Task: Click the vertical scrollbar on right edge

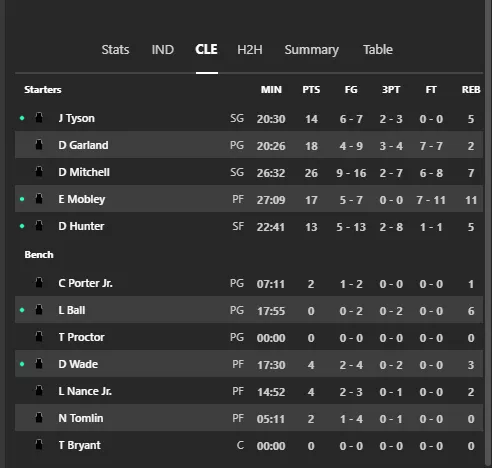Action: pos(488,233)
